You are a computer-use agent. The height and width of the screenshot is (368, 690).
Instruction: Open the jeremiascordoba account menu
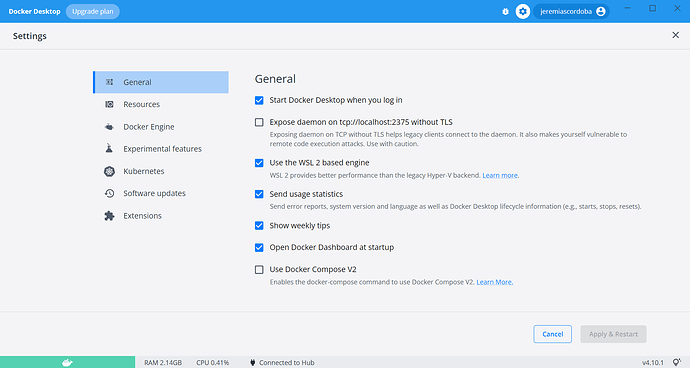pos(571,11)
